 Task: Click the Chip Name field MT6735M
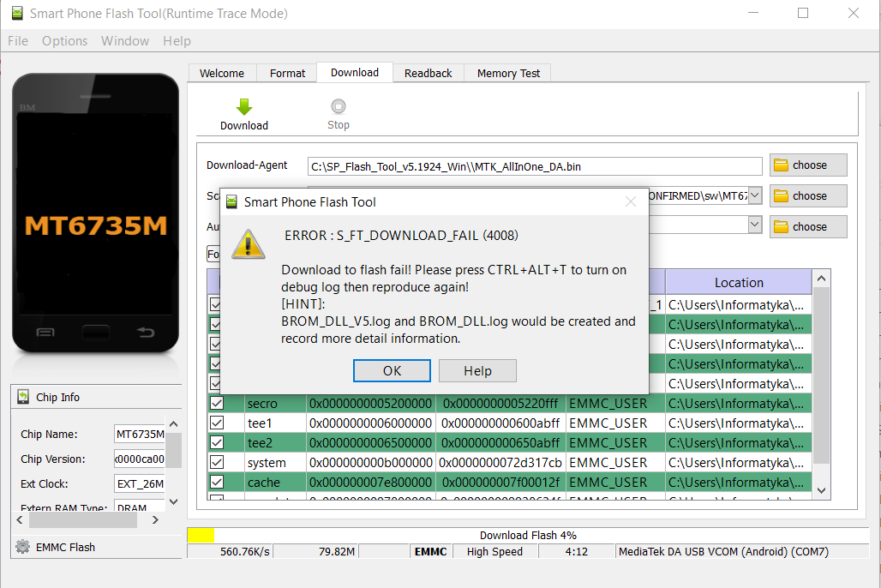point(140,434)
